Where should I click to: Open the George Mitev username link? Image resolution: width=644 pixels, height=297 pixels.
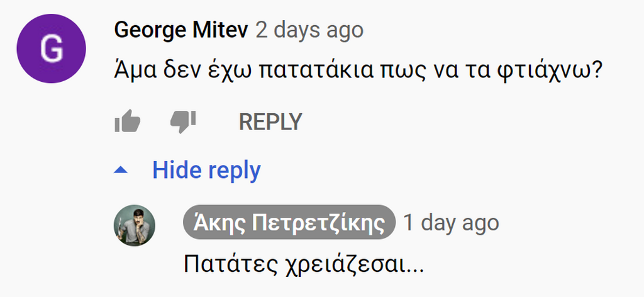point(181,30)
